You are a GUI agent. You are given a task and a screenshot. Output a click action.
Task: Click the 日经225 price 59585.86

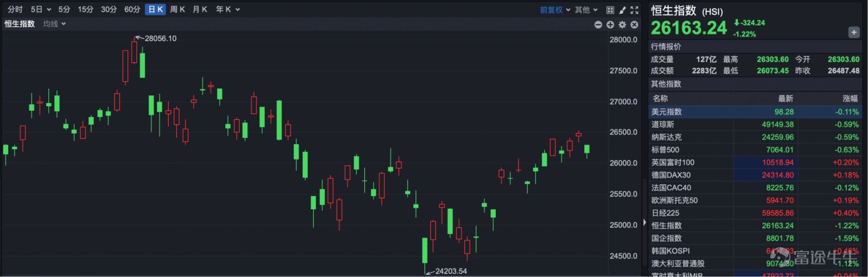777,213
